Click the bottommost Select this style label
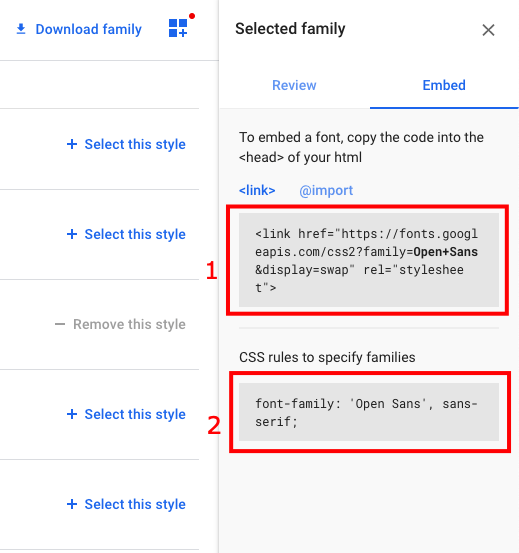Viewport: 519px width, 553px height. coord(135,504)
